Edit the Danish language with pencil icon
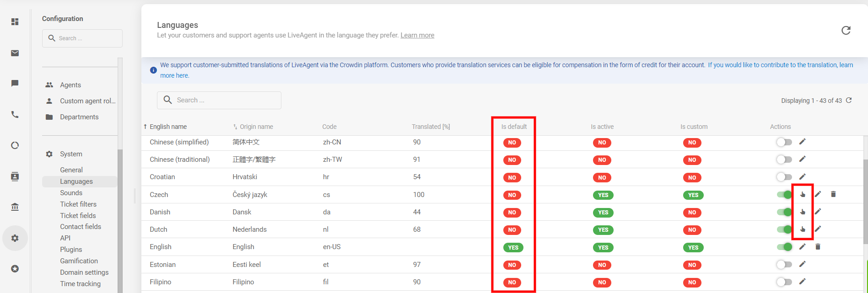Image resolution: width=868 pixels, height=293 pixels. (818, 211)
